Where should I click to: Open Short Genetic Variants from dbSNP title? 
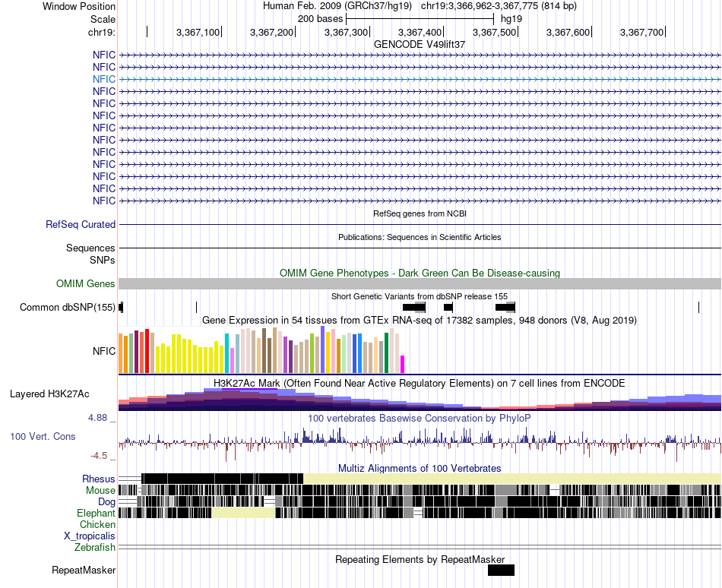click(420, 296)
